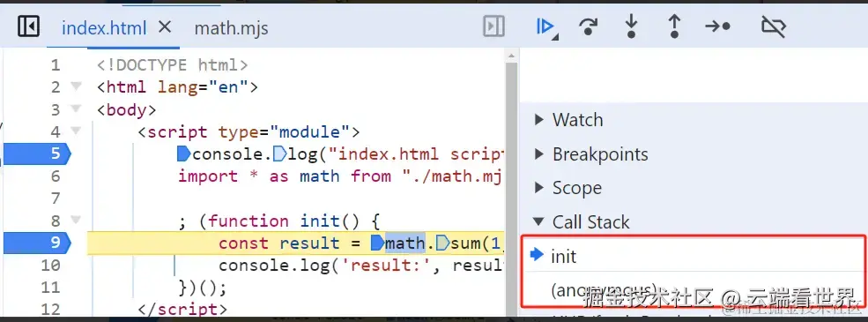
Task: Click the Step button with arrow and dot
Action: pos(718,26)
